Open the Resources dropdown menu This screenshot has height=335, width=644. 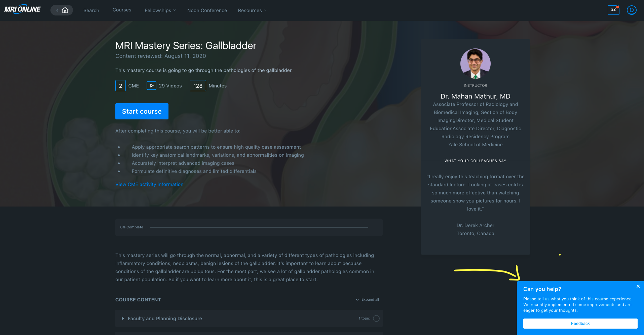pos(252,10)
